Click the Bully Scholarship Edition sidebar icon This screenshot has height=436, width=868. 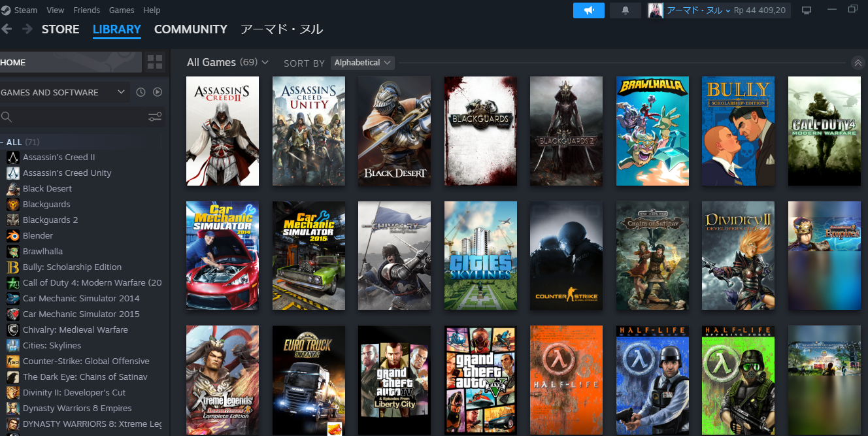pos(13,267)
